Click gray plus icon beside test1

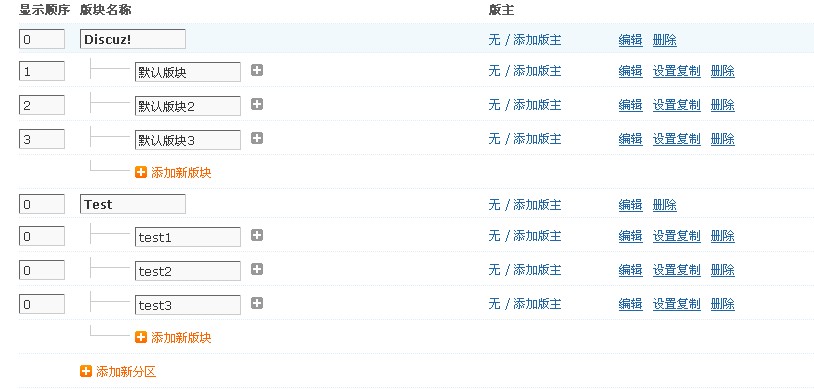coord(256,235)
